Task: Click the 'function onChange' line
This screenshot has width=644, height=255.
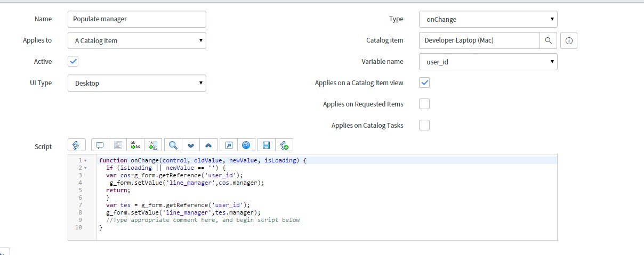Action: point(203,160)
